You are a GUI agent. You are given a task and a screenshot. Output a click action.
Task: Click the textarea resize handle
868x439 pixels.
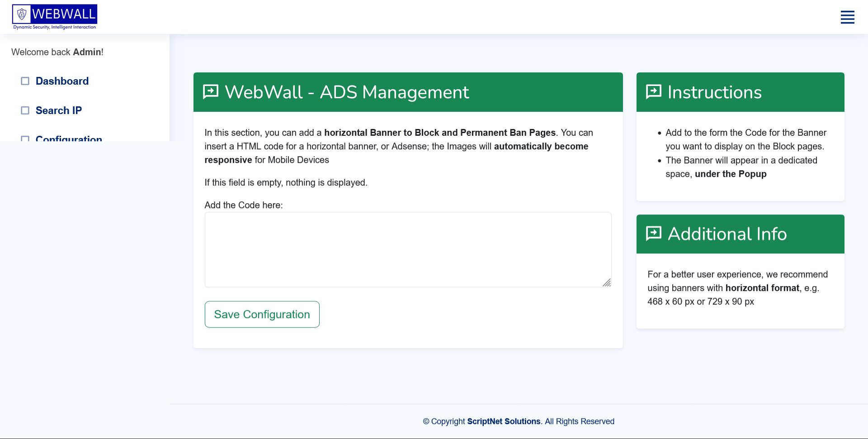[x=607, y=282]
